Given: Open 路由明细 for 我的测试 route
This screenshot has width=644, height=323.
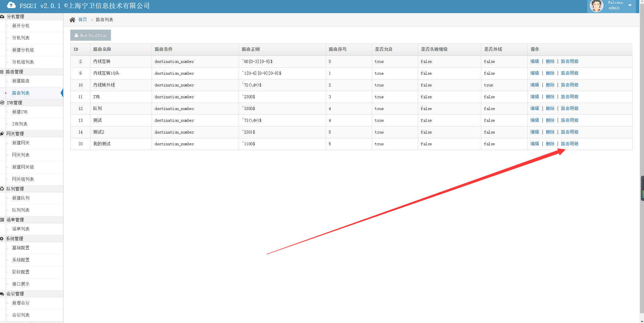Looking at the screenshot, I should coord(569,144).
